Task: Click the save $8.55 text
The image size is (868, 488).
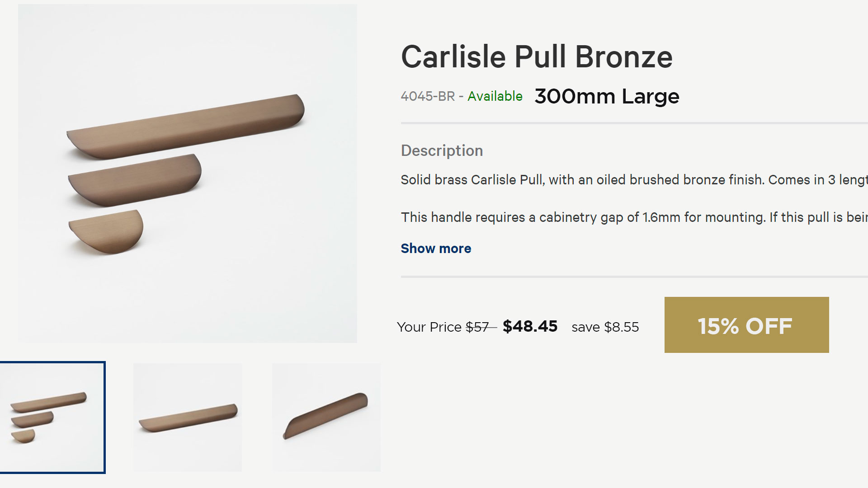Action: pyautogui.click(x=605, y=327)
